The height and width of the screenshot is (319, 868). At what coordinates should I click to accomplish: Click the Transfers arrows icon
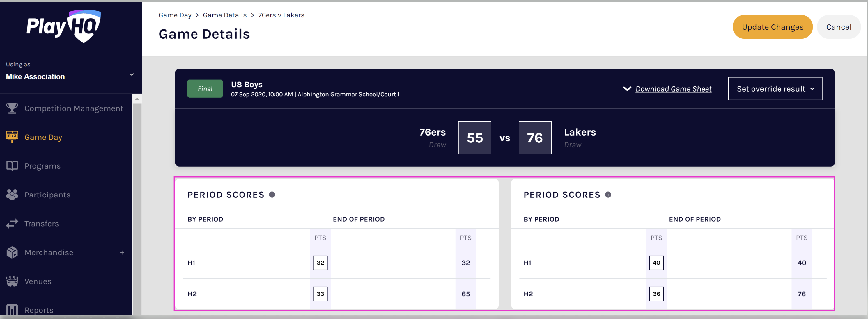tap(12, 223)
